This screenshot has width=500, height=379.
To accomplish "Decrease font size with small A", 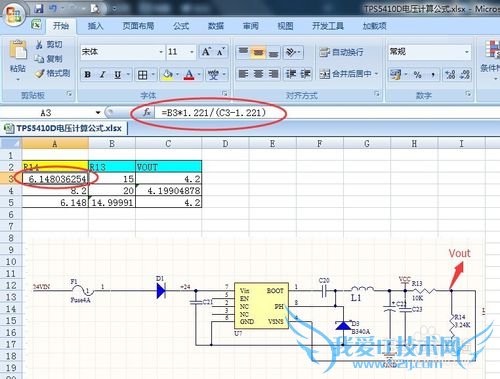I will (221, 52).
